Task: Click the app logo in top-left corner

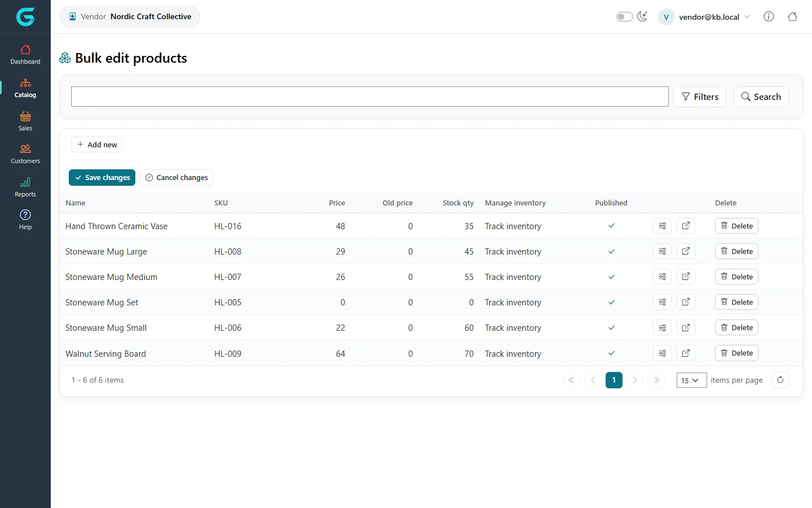Action: (25, 17)
